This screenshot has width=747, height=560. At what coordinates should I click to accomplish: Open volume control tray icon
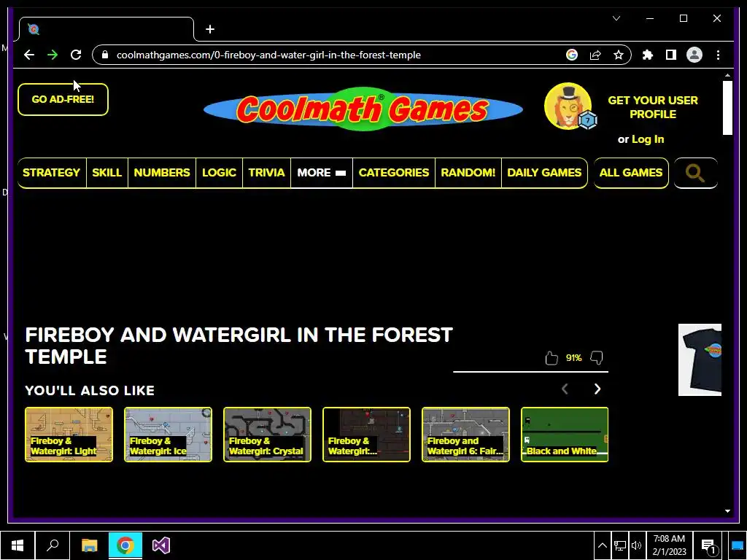click(x=636, y=545)
